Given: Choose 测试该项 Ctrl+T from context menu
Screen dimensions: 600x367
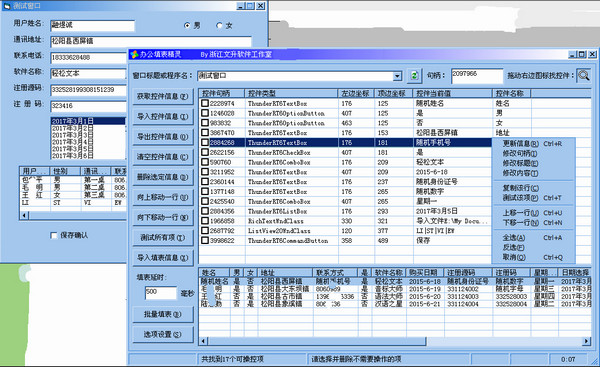Looking at the screenshot, I should tap(533, 198).
